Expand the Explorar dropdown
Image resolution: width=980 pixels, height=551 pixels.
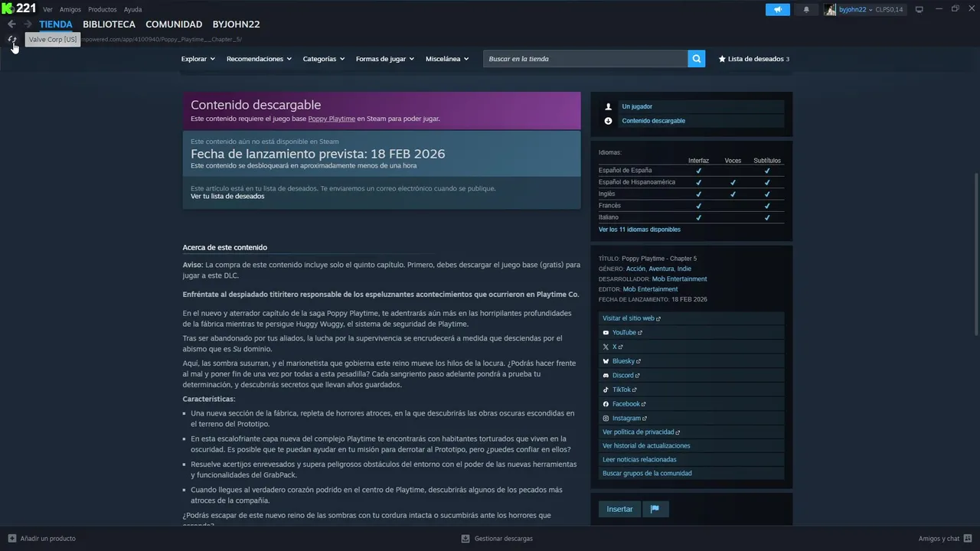[198, 59]
